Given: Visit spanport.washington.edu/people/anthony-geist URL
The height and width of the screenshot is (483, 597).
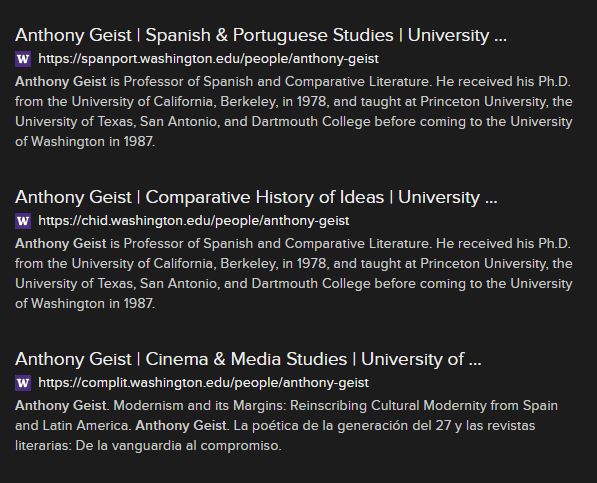Looking at the screenshot, I should [209, 59].
